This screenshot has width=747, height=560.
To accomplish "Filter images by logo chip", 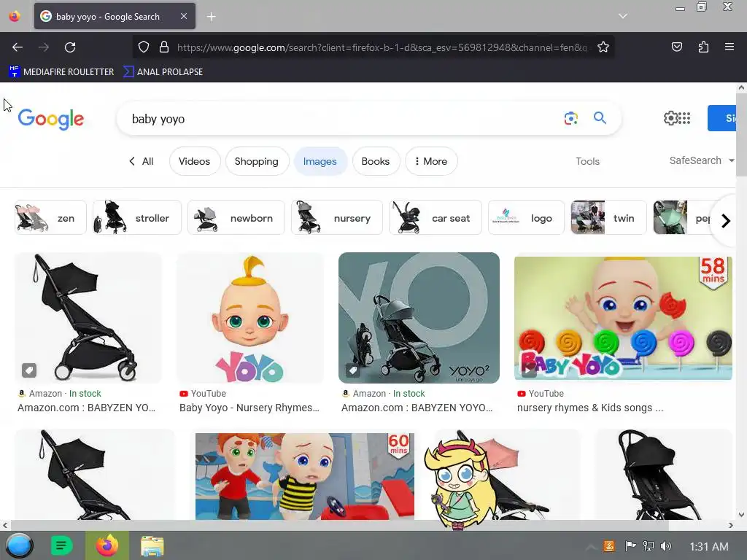I will [527, 217].
